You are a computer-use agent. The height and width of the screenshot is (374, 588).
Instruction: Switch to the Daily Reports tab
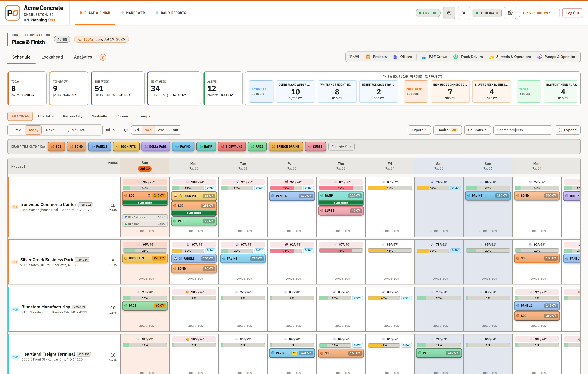171,13
